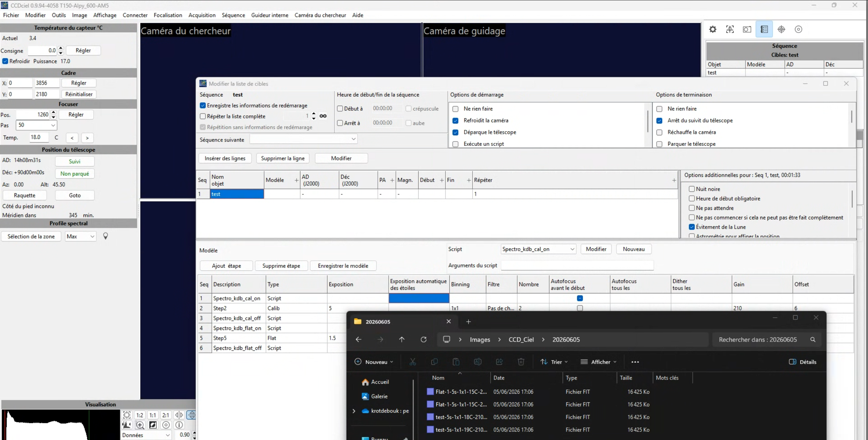
Task: Open the Max spectral profile dropdown
Action: click(81, 236)
